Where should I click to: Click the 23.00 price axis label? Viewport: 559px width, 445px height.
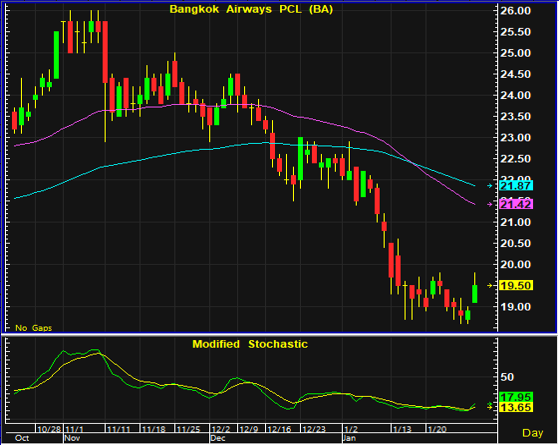(516, 138)
